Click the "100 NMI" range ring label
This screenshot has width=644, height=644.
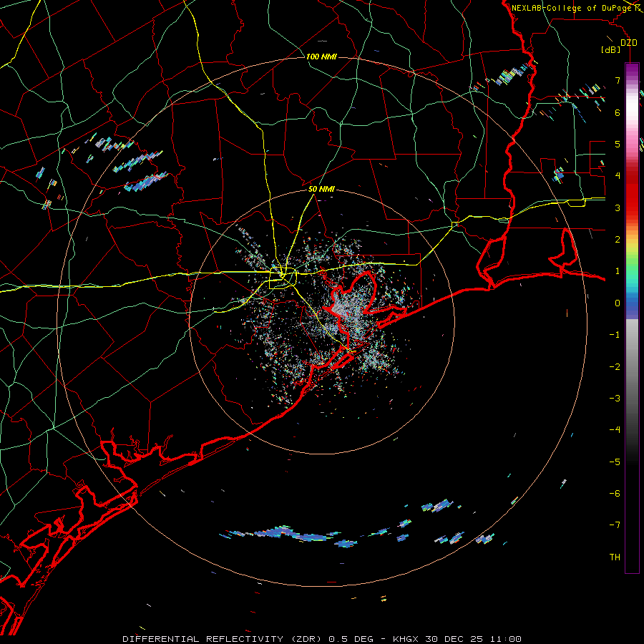[321, 57]
